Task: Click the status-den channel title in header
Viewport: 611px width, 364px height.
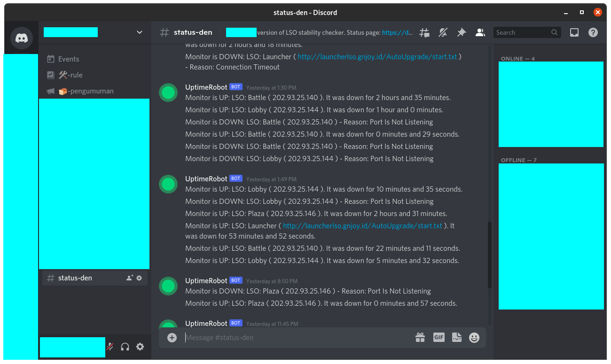Action: (x=193, y=32)
